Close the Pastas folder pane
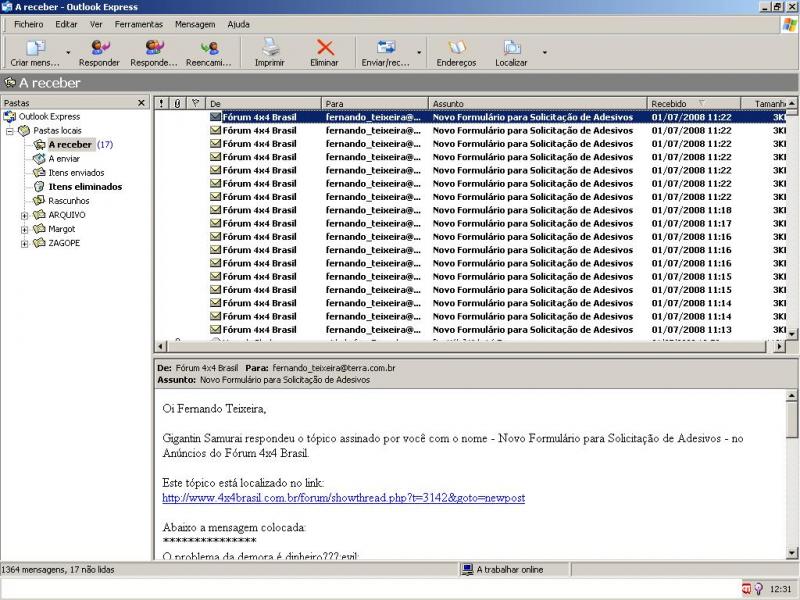This screenshot has width=800, height=600. tap(141, 103)
